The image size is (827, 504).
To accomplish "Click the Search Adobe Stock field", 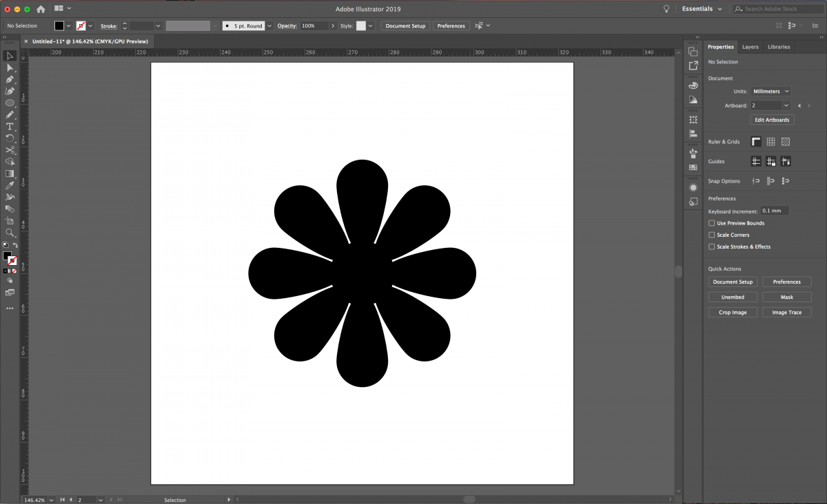I will (x=777, y=9).
